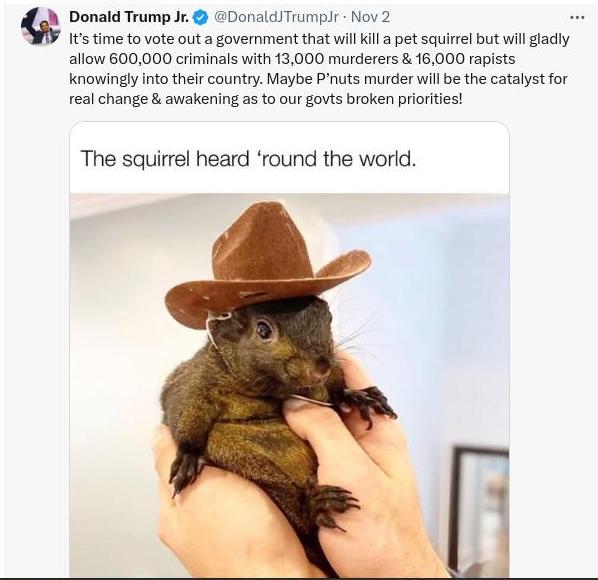This screenshot has height=580, width=598.
Task: Click the caption "The squirrel heard 'round the world."
Action: pos(248,159)
